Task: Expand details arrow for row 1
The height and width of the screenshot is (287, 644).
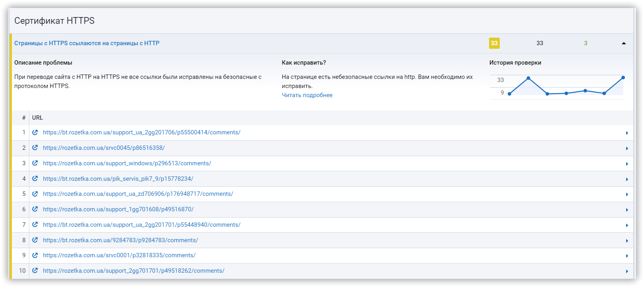Action: [x=627, y=133]
